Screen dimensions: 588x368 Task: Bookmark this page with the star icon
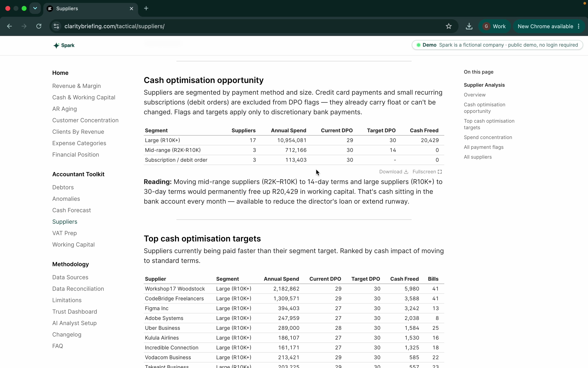tap(449, 26)
